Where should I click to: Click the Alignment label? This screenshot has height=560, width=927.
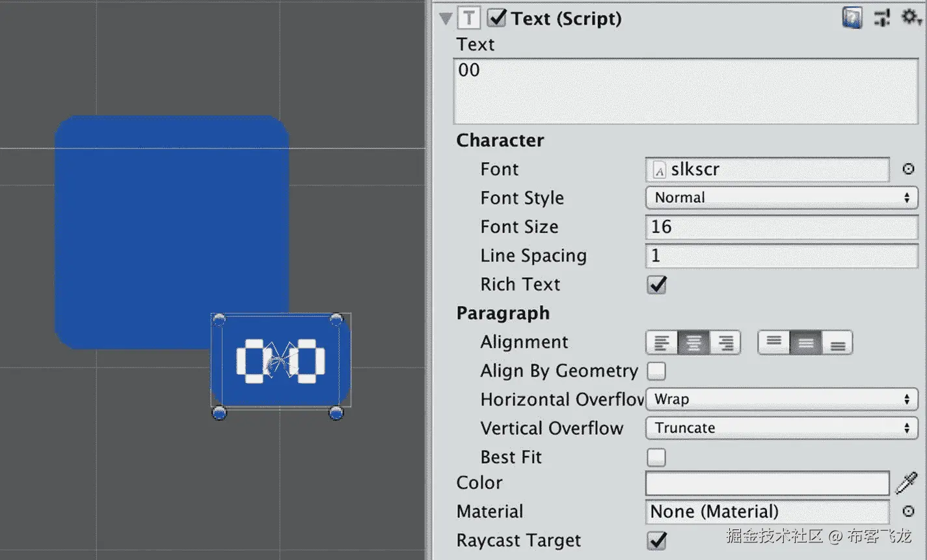point(524,342)
